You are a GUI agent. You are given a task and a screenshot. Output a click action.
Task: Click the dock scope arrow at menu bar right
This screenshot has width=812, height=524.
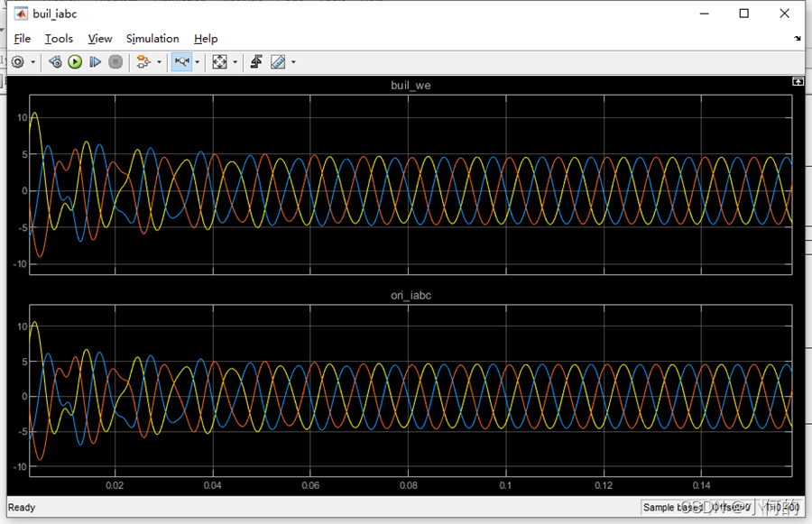pos(798,39)
